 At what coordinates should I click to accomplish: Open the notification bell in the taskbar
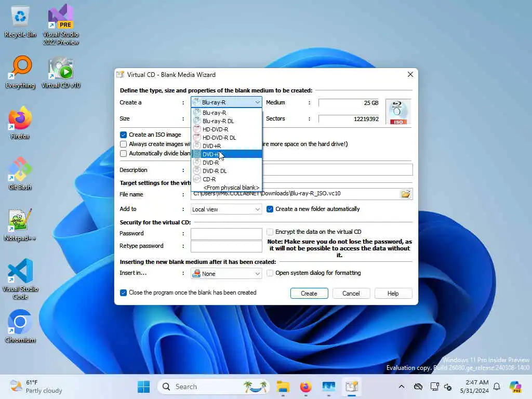coord(497,387)
